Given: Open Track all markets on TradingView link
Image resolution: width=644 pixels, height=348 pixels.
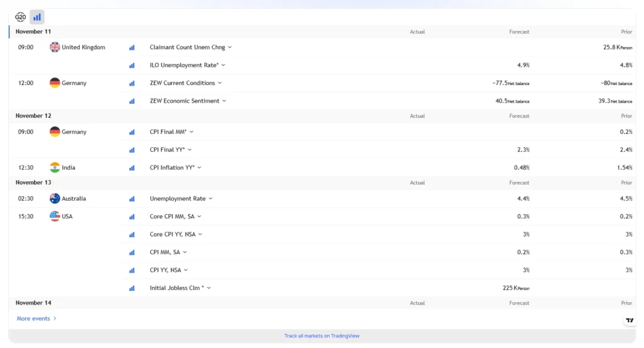Looking at the screenshot, I should pyautogui.click(x=321, y=336).
